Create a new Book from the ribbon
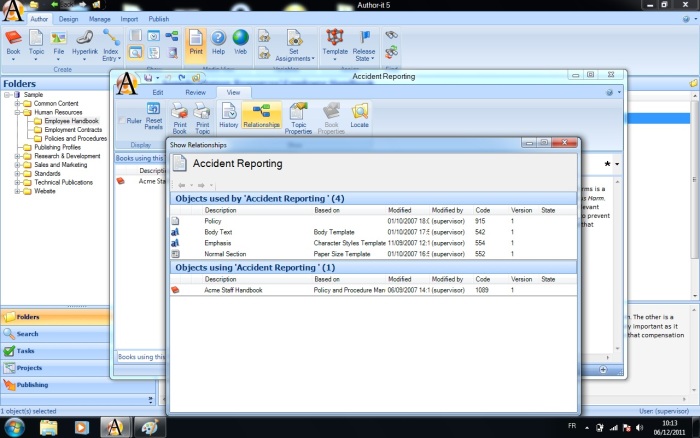This screenshot has height=438, width=700. tap(13, 45)
